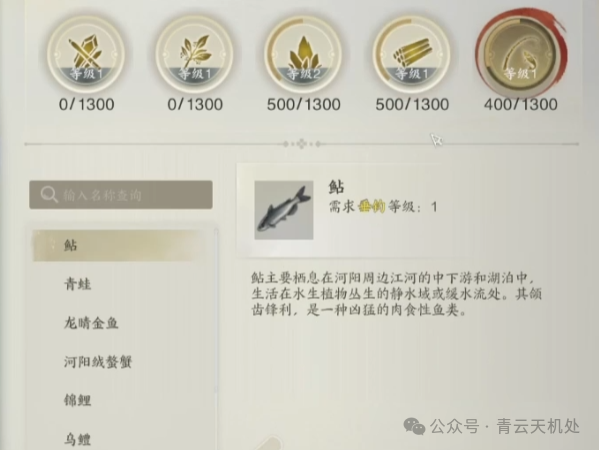Click the WeChat logo in the watermark

pyautogui.click(x=414, y=426)
